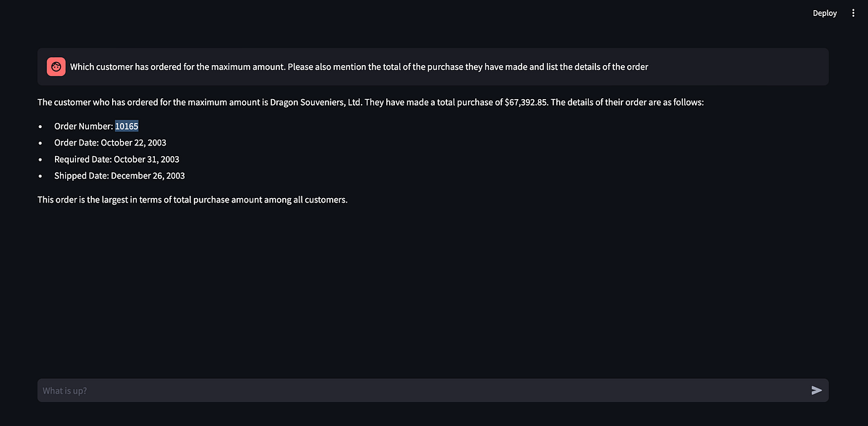Select the highlighted order number 10165

127,125
